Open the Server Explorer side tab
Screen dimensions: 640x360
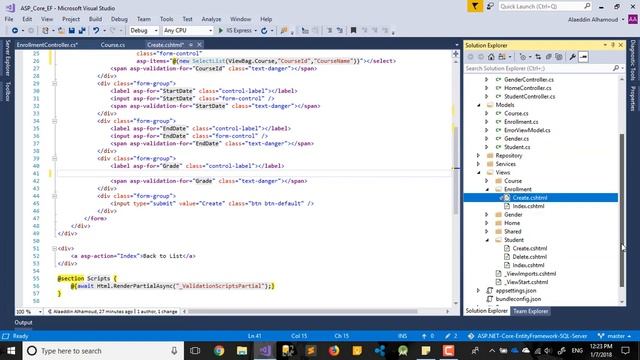click(7, 58)
